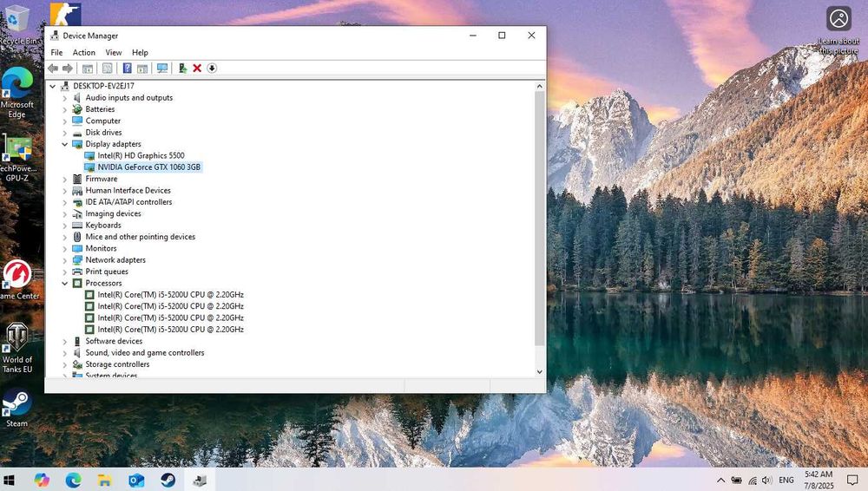Screen dimensions: 868x491
Task: Expand the Network adapters category
Action: (x=65, y=260)
